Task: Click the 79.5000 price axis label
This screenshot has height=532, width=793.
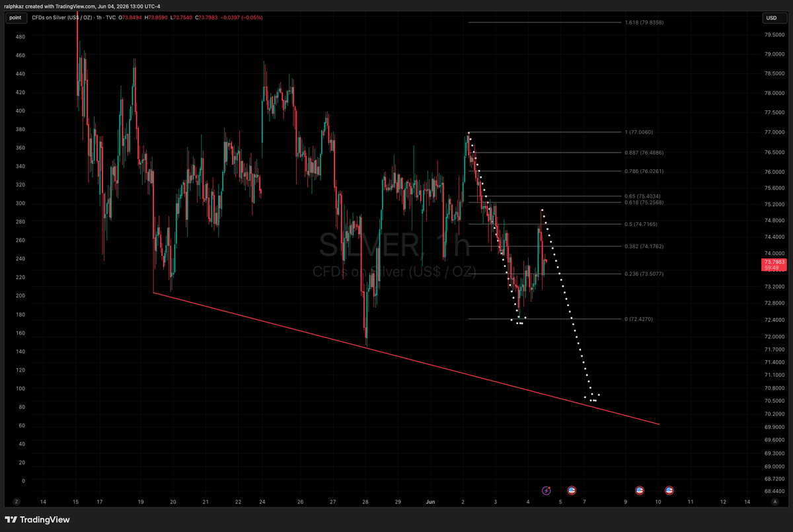Action: tap(774, 35)
